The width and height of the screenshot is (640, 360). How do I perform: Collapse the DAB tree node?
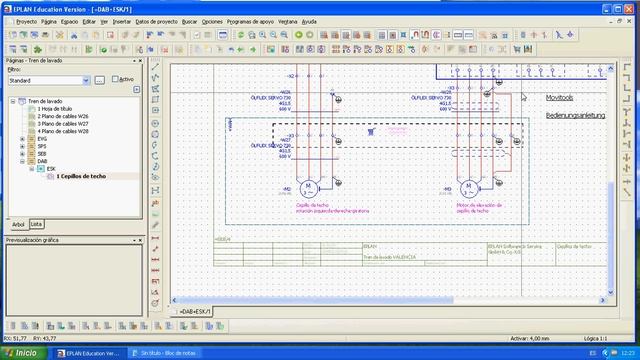coord(22,161)
